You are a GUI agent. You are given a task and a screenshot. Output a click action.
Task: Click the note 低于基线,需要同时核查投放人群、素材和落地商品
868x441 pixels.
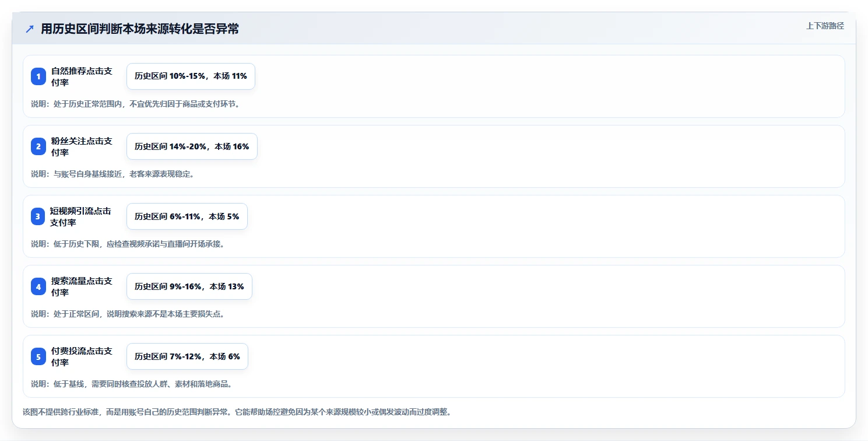pos(132,384)
